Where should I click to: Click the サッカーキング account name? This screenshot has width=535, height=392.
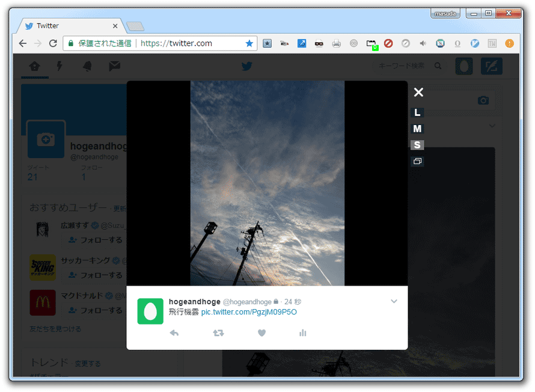coord(85,261)
